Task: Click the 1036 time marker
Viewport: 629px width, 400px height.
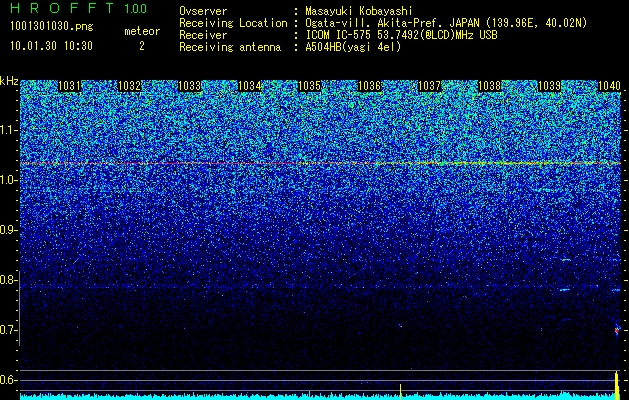Action: pyautogui.click(x=369, y=86)
